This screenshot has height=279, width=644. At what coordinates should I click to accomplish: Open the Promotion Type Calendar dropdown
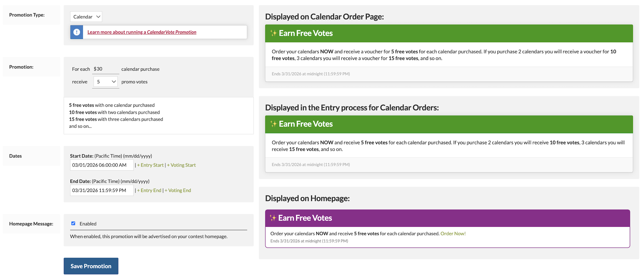(x=86, y=17)
